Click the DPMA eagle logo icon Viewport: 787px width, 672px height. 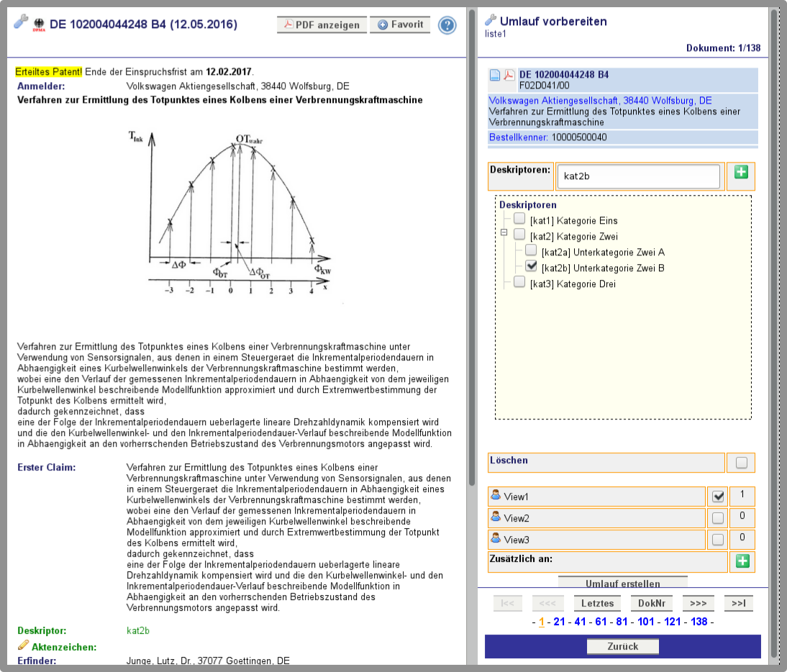(39, 24)
